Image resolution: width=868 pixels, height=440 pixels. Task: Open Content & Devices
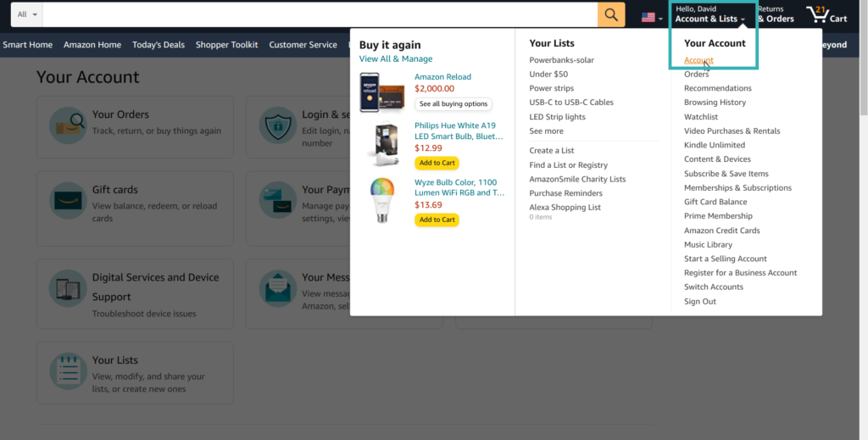[717, 159]
